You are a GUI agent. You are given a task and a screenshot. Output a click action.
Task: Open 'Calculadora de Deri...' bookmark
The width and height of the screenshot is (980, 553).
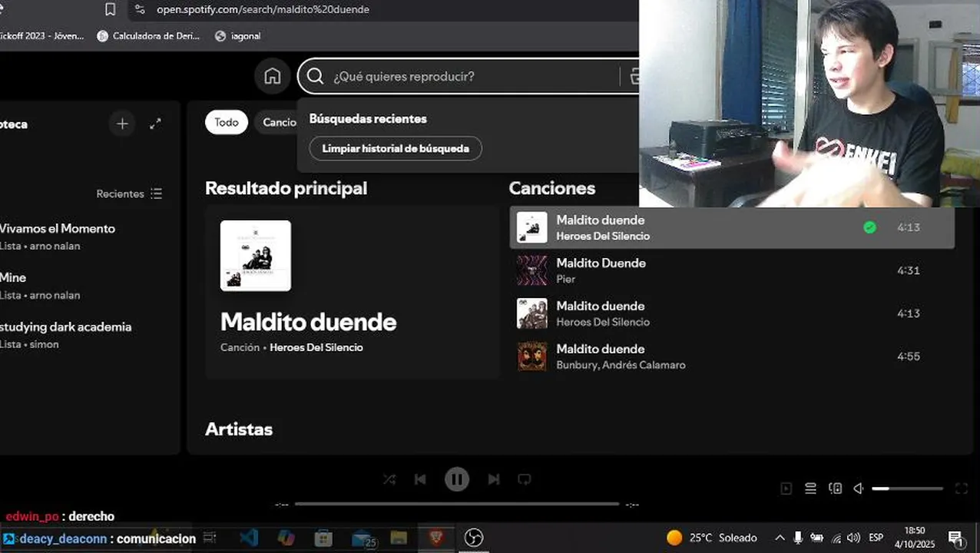(x=148, y=35)
